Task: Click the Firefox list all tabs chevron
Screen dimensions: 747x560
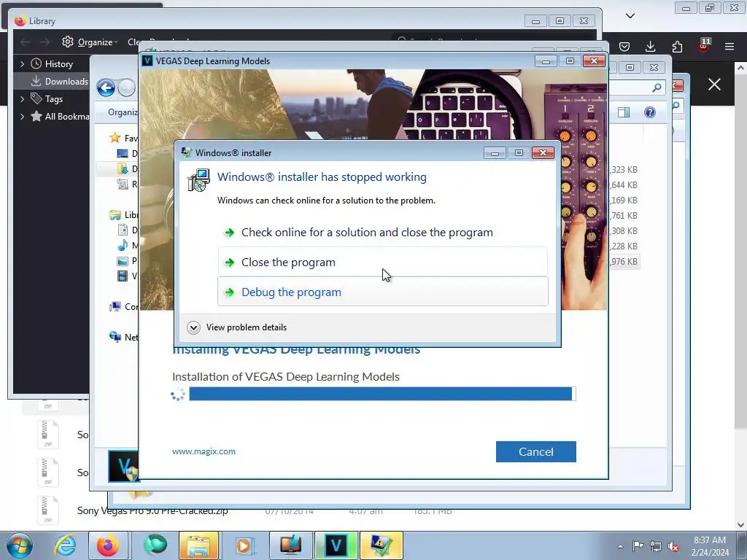Action: point(630,16)
